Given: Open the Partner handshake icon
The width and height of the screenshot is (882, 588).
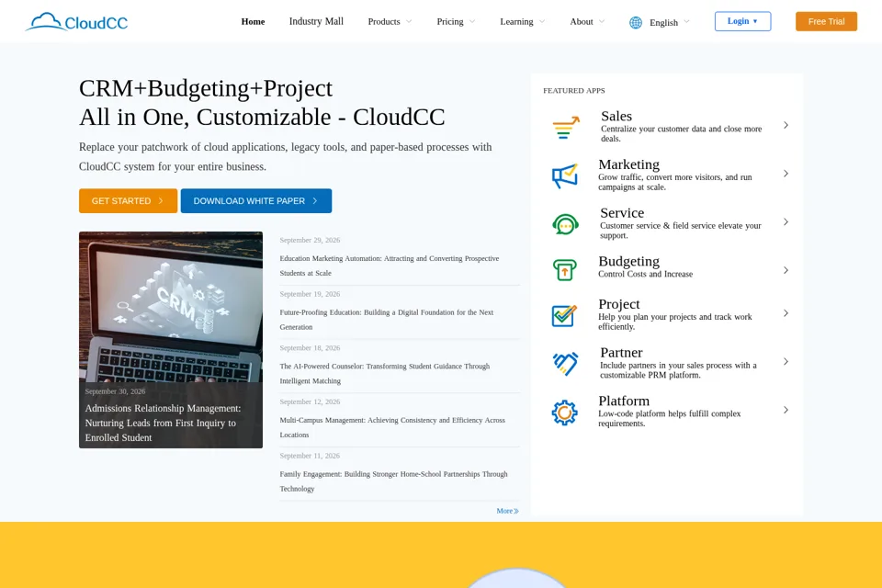Looking at the screenshot, I should tap(565, 364).
